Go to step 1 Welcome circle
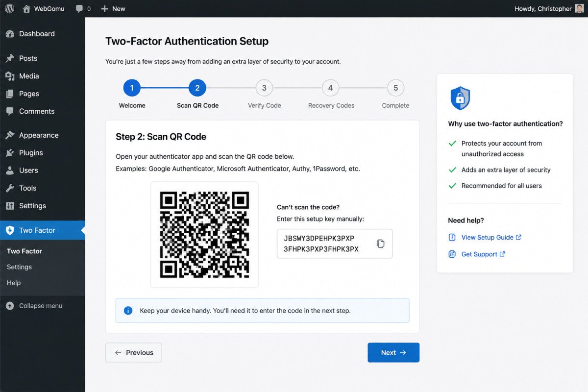Viewport: 588px width, 392px height. [132, 88]
